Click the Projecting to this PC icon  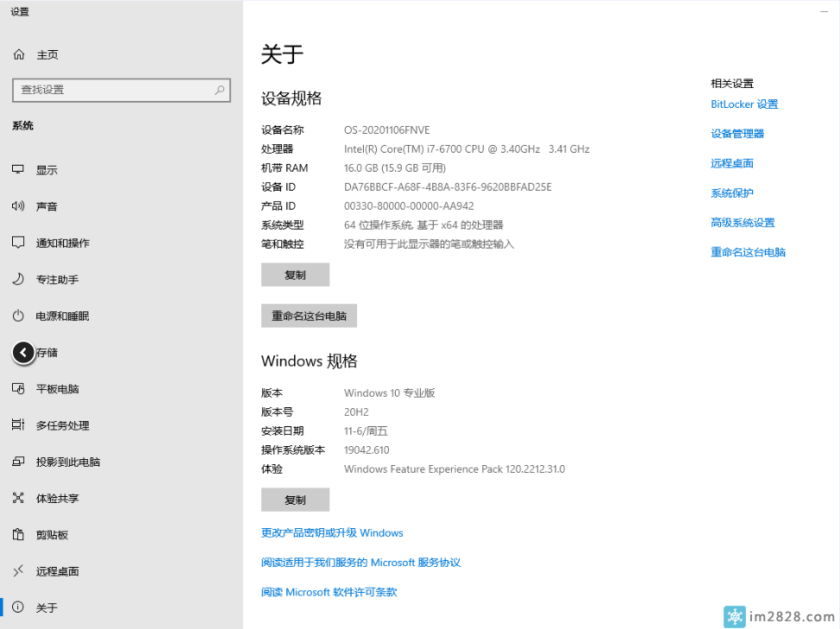18,462
